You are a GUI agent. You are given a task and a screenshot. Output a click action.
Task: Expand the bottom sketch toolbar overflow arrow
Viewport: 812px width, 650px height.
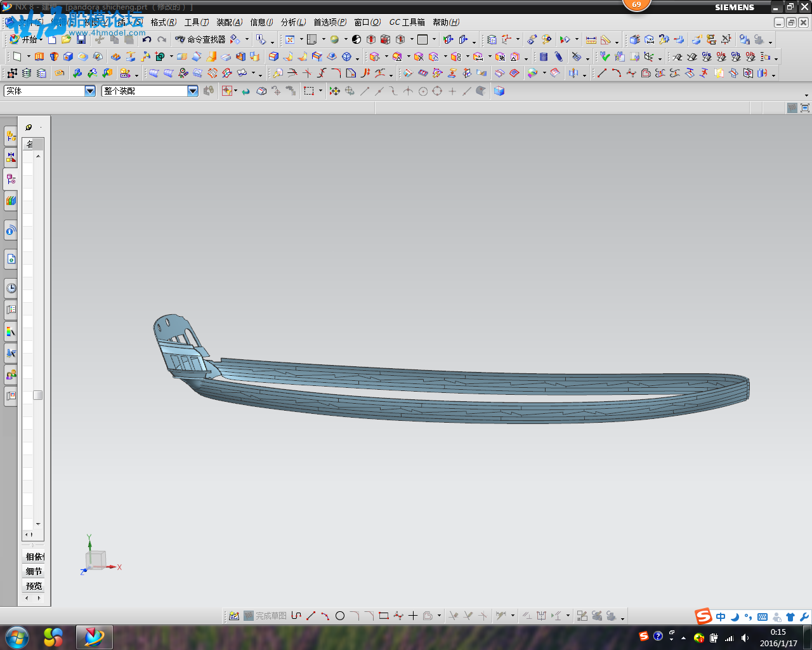click(x=623, y=618)
